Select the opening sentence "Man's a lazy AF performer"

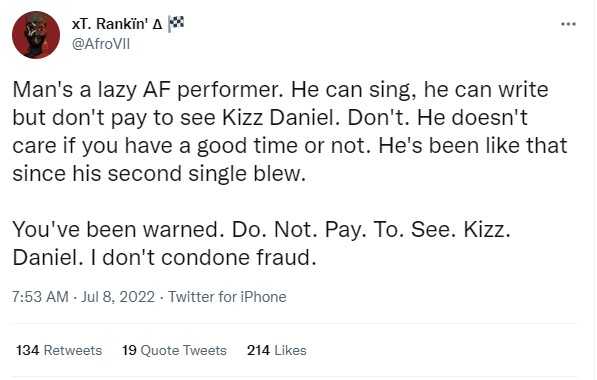coord(149,90)
